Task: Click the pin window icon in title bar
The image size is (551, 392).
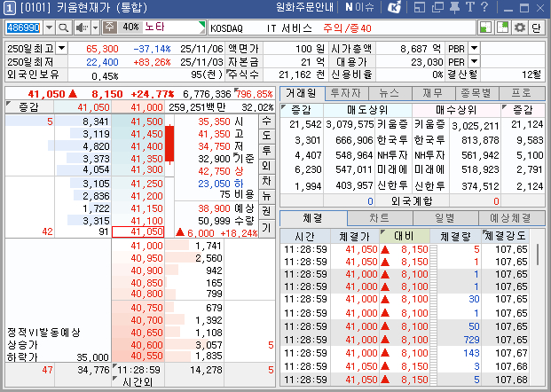Action: pos(454,7)
